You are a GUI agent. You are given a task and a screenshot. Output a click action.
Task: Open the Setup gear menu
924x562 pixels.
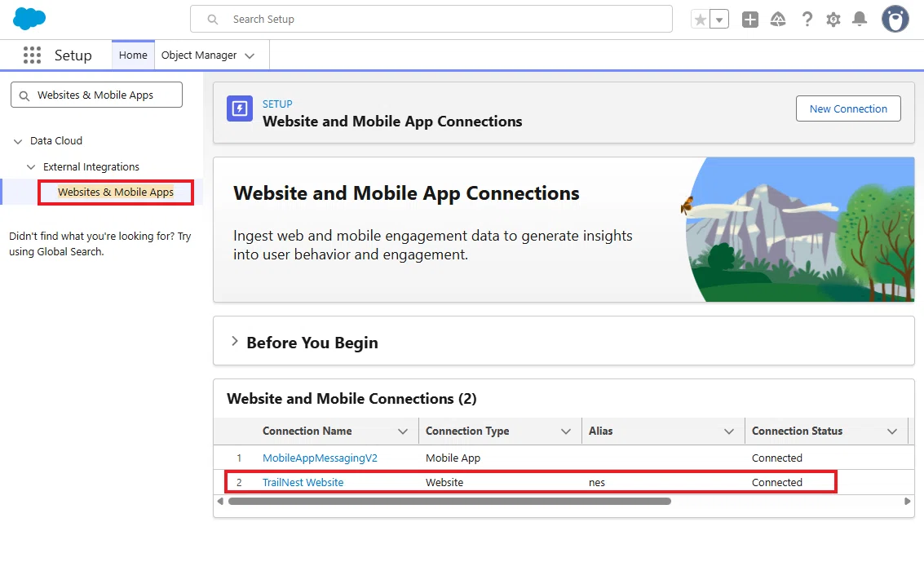point(833,20)
